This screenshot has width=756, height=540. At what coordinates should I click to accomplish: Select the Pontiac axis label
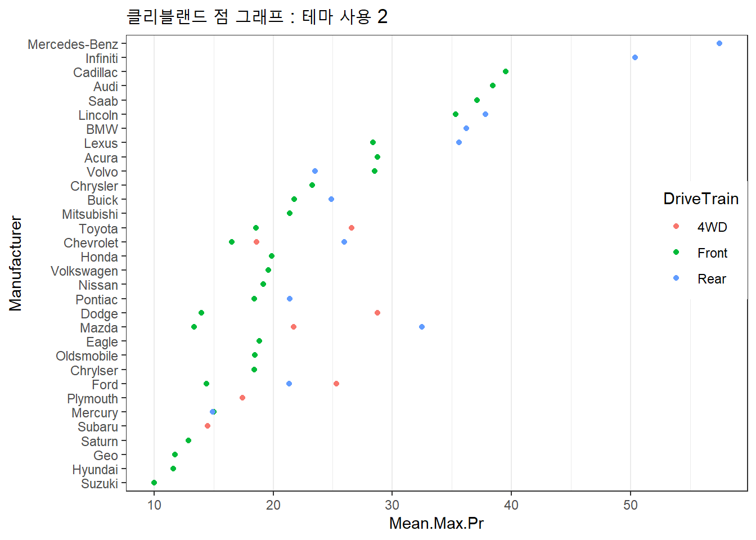coord(97,300)
